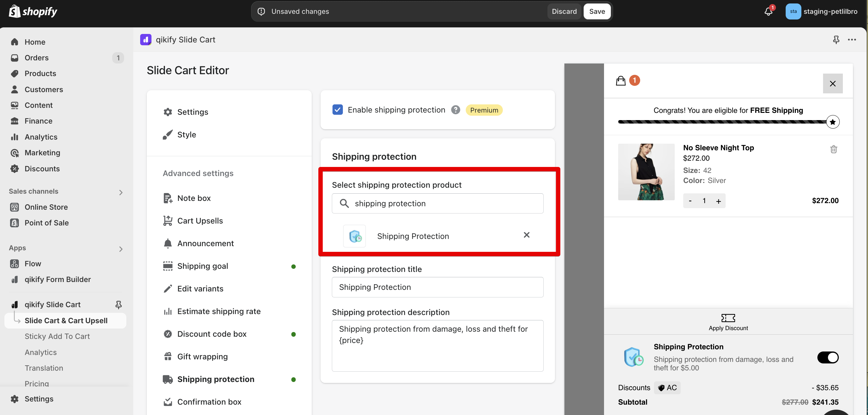Open staging-petlilbro account menu
The width and height of the screenshot is (868, 415).
821,11
